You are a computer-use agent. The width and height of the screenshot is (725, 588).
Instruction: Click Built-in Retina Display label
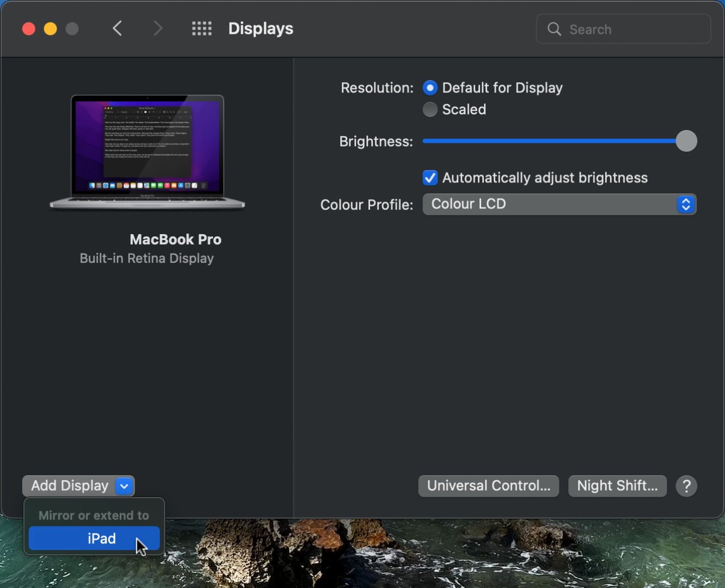click(146, 259)
